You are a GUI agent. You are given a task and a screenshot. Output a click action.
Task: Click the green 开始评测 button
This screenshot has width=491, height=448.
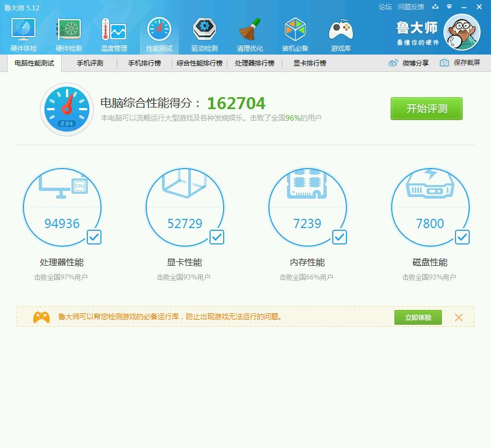pos(427,109)
